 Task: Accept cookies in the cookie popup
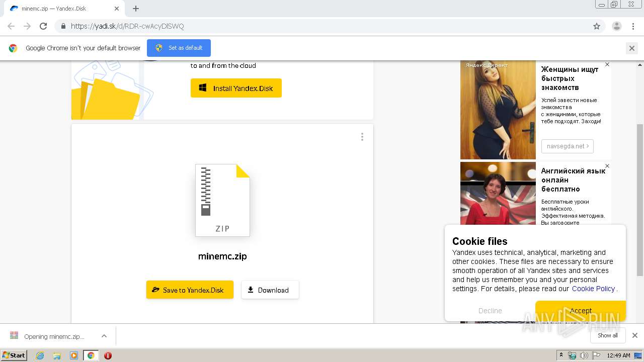click(x=581, y=311)
